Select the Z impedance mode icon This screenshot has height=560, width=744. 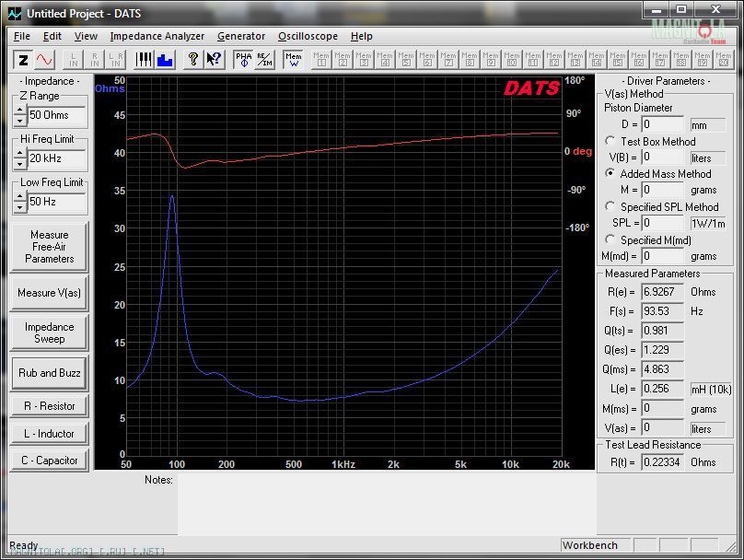[23, 60]
